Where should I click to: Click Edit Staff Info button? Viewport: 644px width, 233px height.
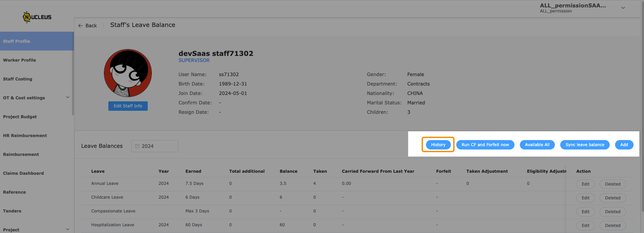[128, 106]
